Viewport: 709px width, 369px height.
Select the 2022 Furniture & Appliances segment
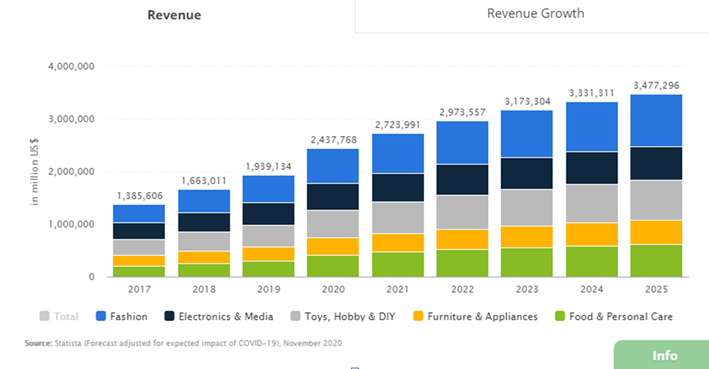pyautogui.click(x=462, y=240)
